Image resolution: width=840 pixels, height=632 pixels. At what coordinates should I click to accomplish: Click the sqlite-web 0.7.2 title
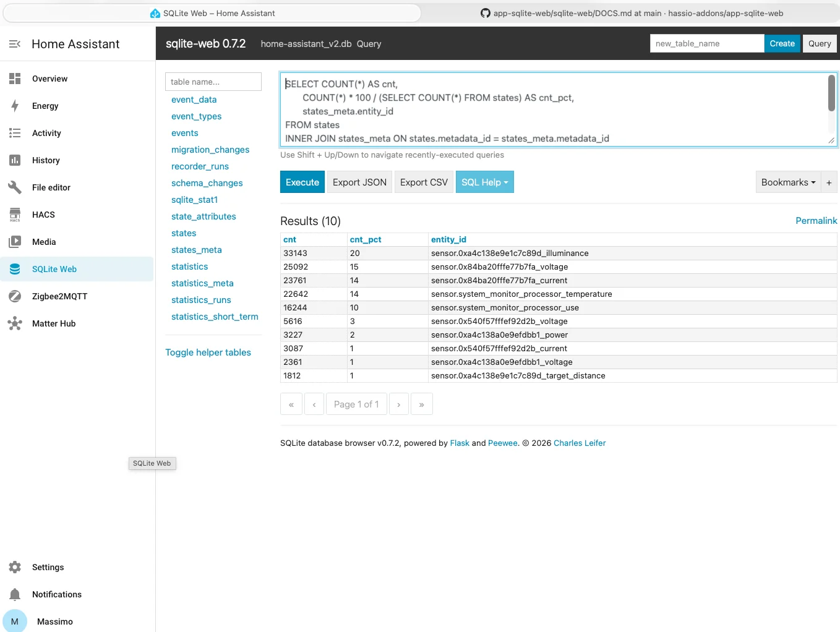click(x=206, y=43)
